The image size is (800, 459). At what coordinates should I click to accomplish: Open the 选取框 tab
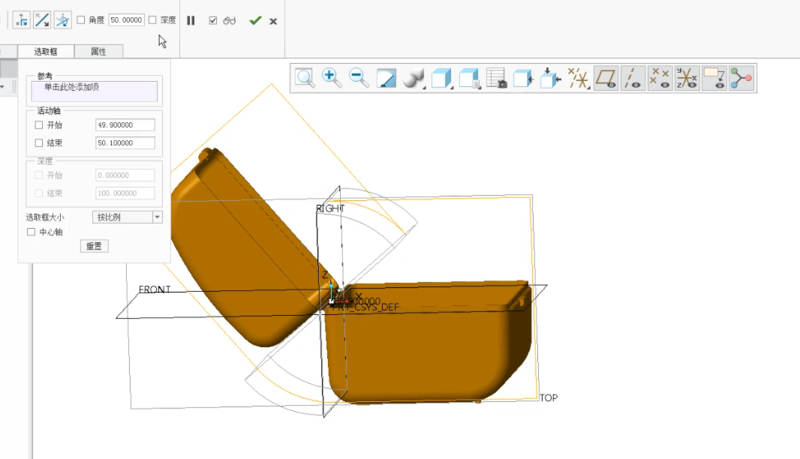pyautogui.click(x=46, y=52)
